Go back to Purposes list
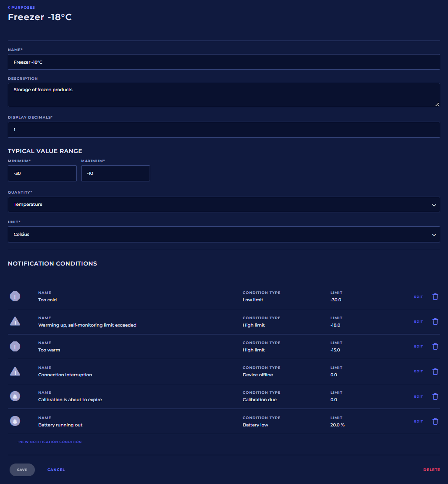 pyautogui.click(x=21, y=7)
